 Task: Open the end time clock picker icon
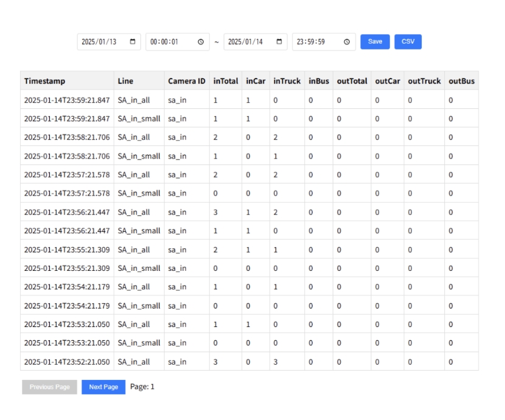pos(347,42)
